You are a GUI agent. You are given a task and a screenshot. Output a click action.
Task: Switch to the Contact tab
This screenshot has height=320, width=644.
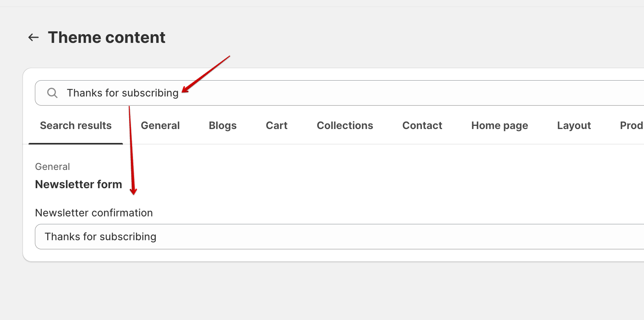point(422,125)
